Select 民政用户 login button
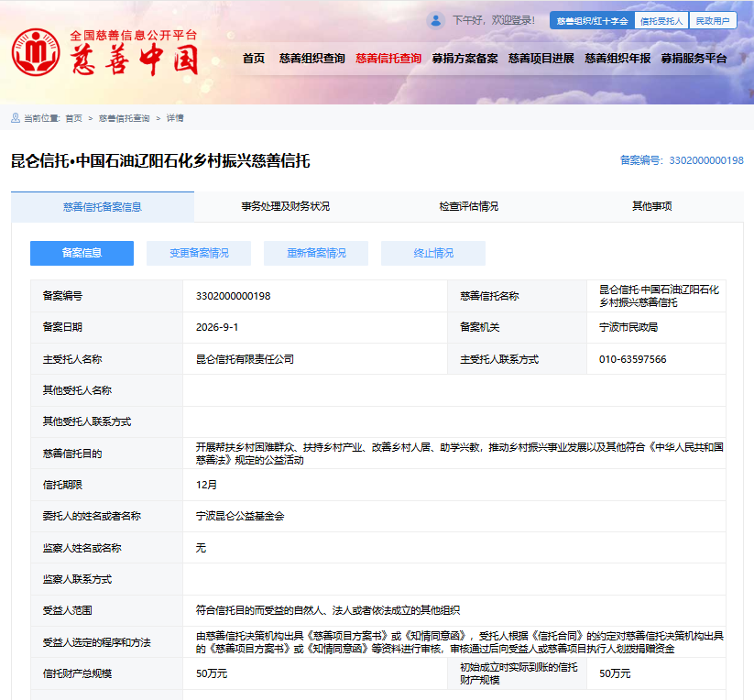Screen dimensions: 754x700 [713, 21]
